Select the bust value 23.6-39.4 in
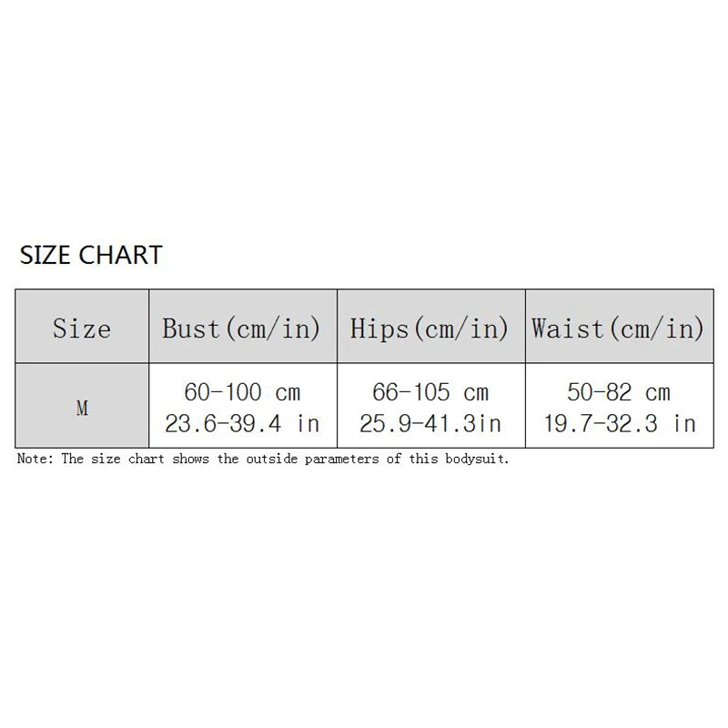Screen dimensions: 728x728 click(242, 423)
